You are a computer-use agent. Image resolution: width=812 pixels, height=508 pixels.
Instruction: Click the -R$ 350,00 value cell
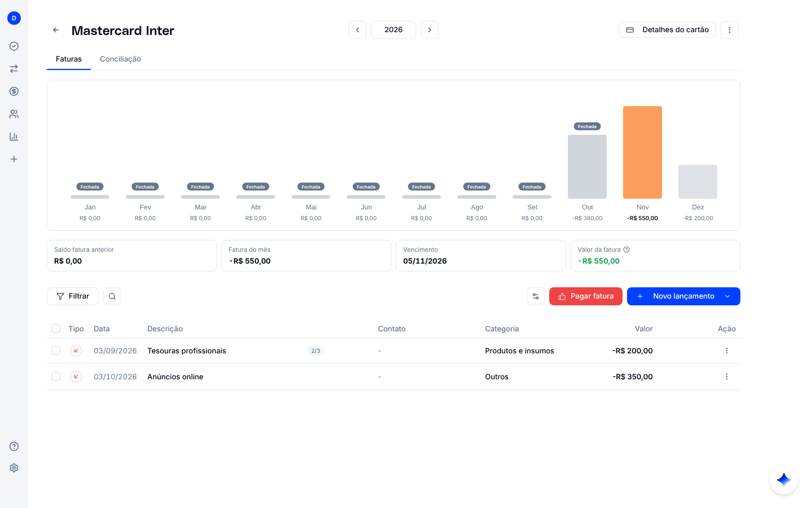point(633,376)
